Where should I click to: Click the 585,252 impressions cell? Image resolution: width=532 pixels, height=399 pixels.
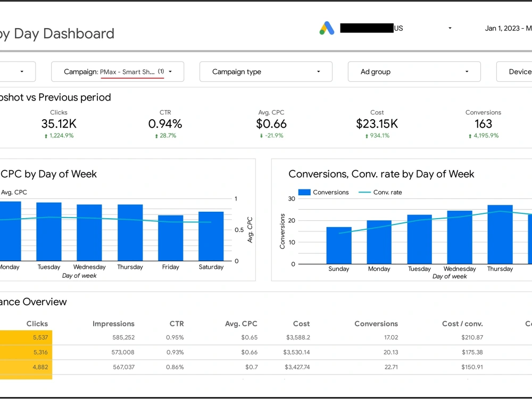click(123, 338)
